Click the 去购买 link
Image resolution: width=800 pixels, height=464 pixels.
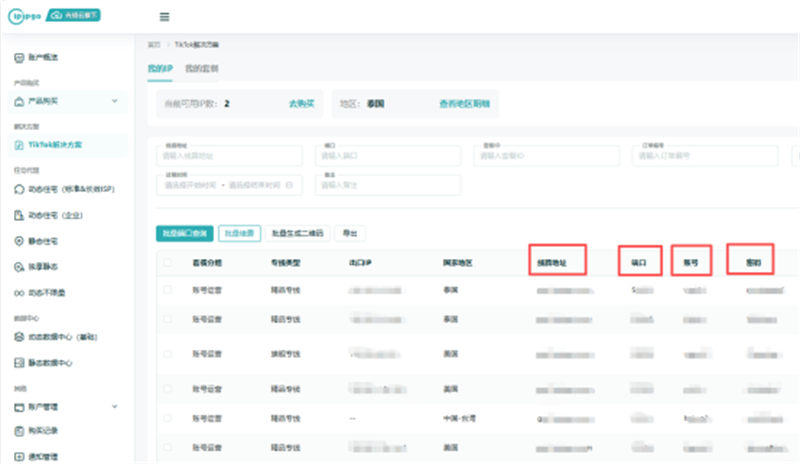click(x=302, y=104)
